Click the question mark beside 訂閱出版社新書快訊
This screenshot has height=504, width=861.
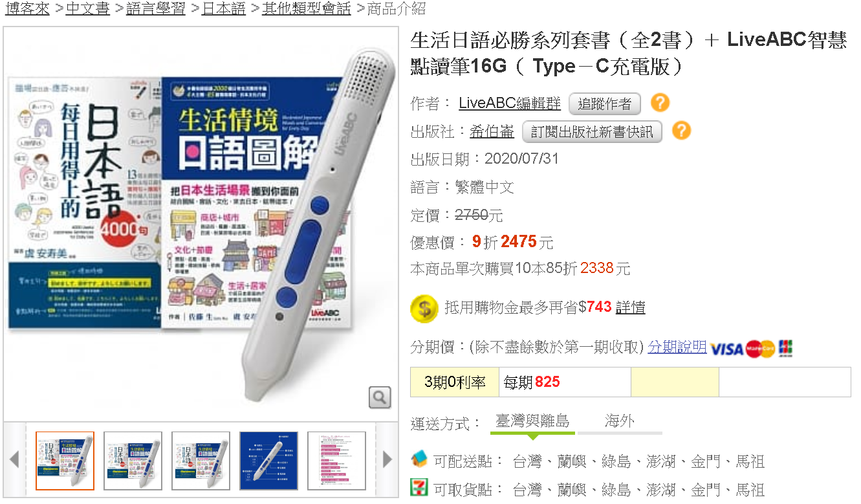(x=681, y=131)
